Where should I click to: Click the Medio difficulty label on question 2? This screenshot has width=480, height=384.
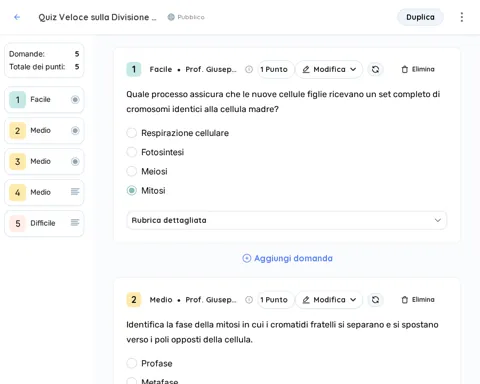(x=161, y=300)
